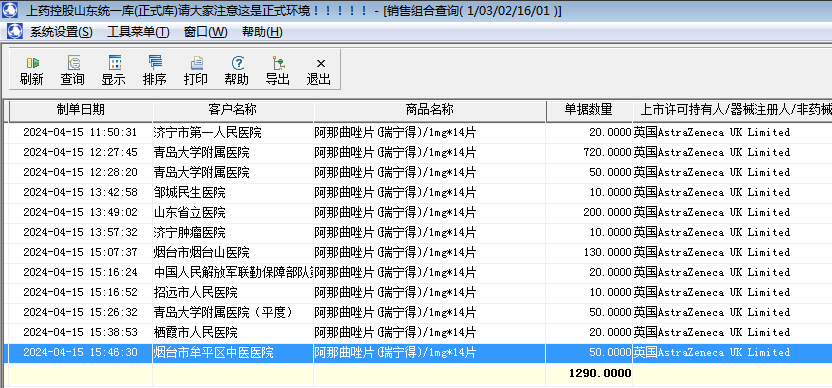Click the 客户名称 column header
This screenshot has height=388, width=832.
click(x=233, y=110)
